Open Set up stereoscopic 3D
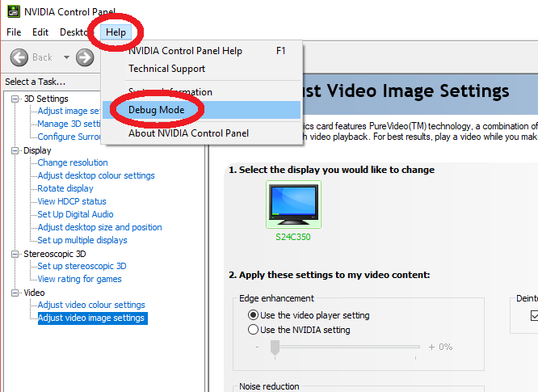This screenshot has width=538, height=392. [x=82, y=266]
